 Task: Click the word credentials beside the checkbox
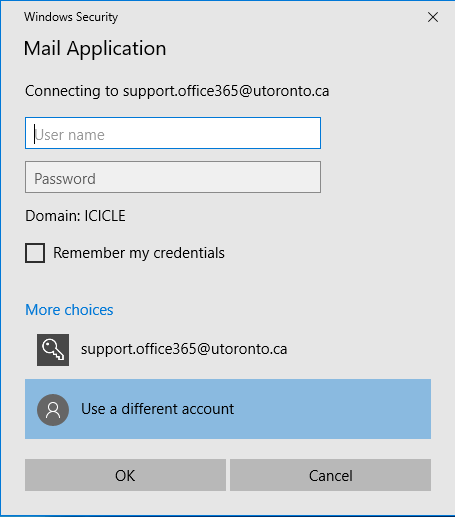(x=189, y=253)
